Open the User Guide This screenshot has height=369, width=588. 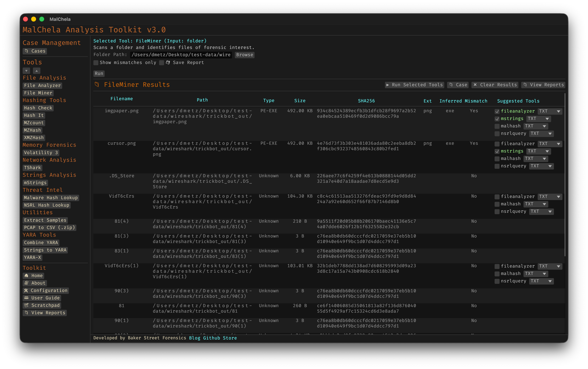coord(42,298)
